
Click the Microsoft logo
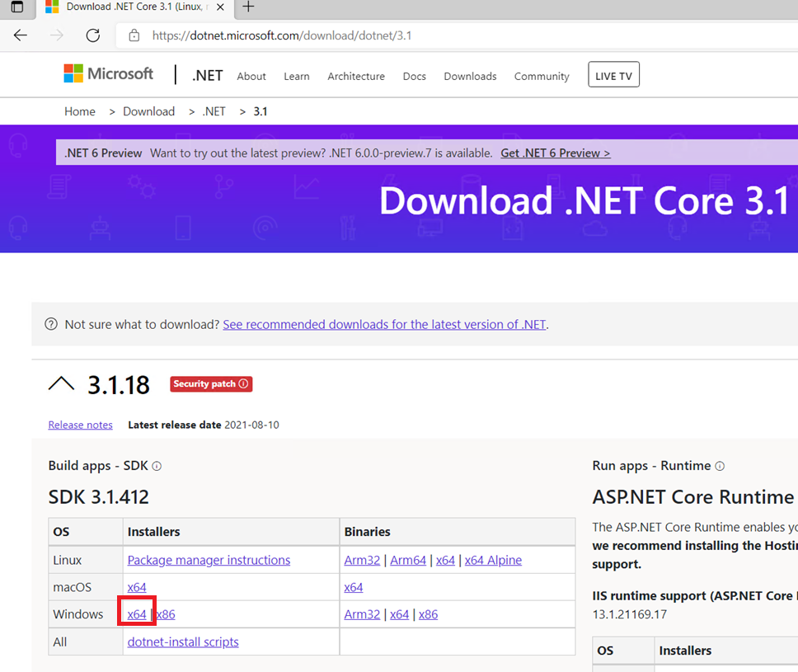[108, 74]
